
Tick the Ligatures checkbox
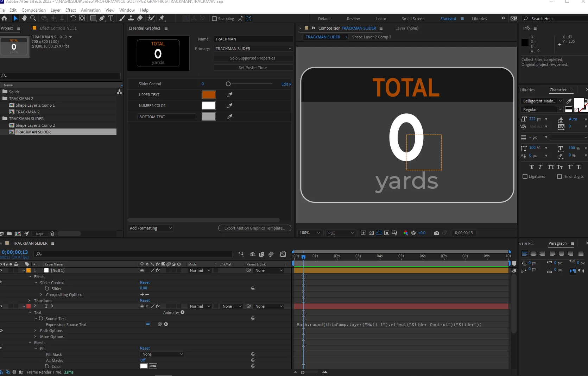point(525,176)
